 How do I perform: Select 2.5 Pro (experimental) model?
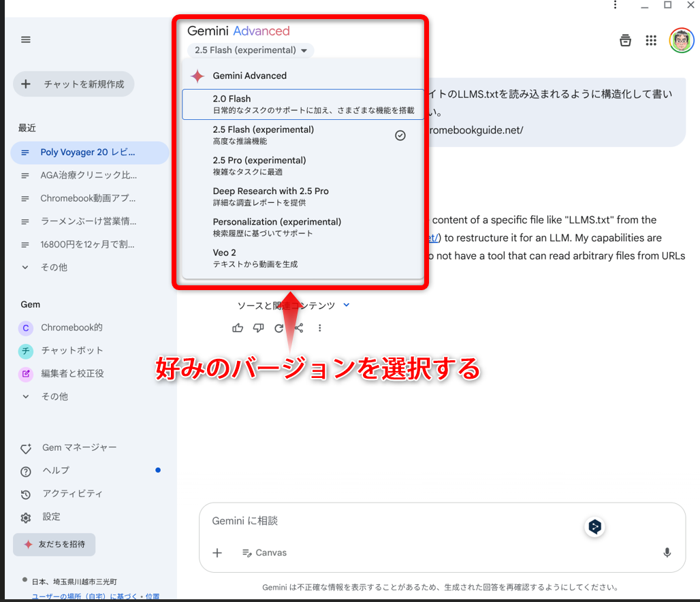[x=303, y=166]
